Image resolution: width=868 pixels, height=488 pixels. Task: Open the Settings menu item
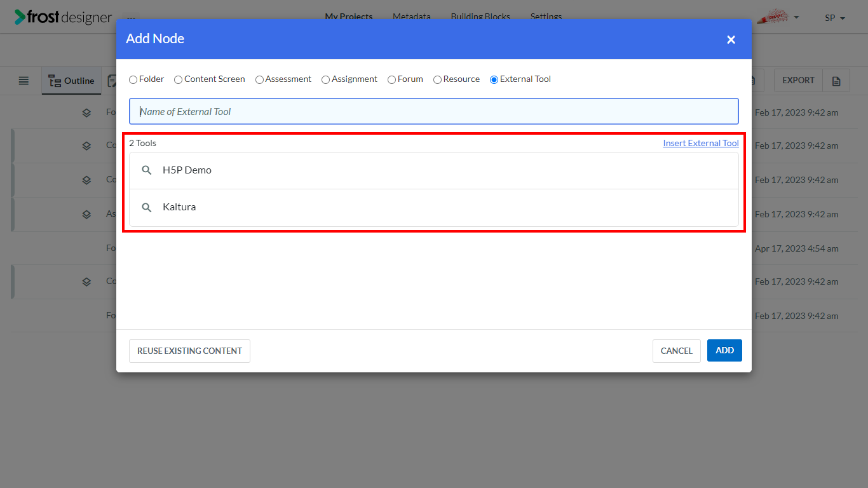546,17
